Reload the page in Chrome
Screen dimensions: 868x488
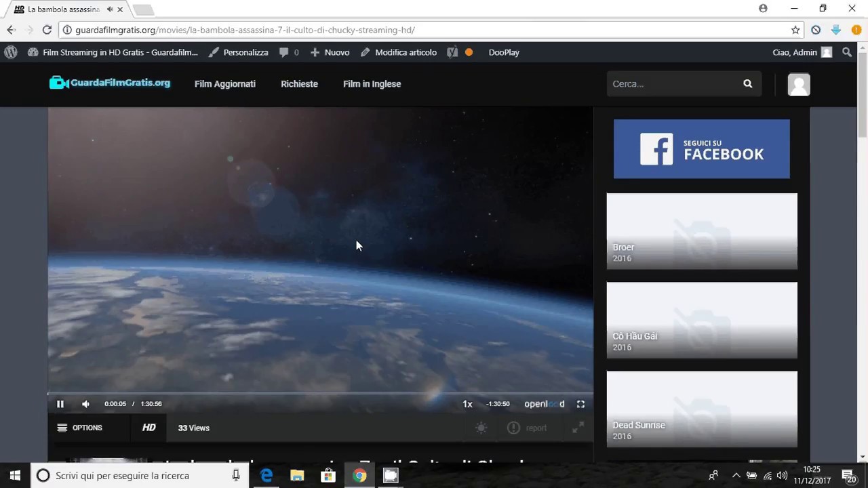[47, 30]
